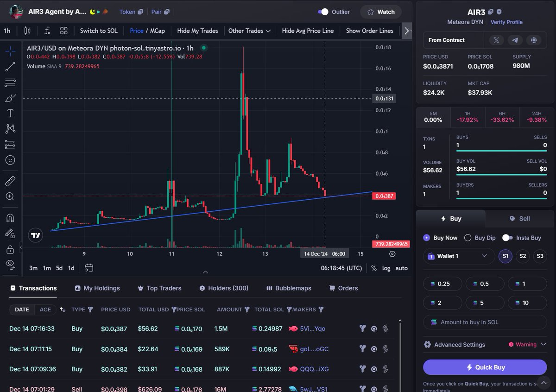Image resolution: width=556 pixels, height=392 pixels.
Task: Open the go to date calendar
Action: (89, 268)
